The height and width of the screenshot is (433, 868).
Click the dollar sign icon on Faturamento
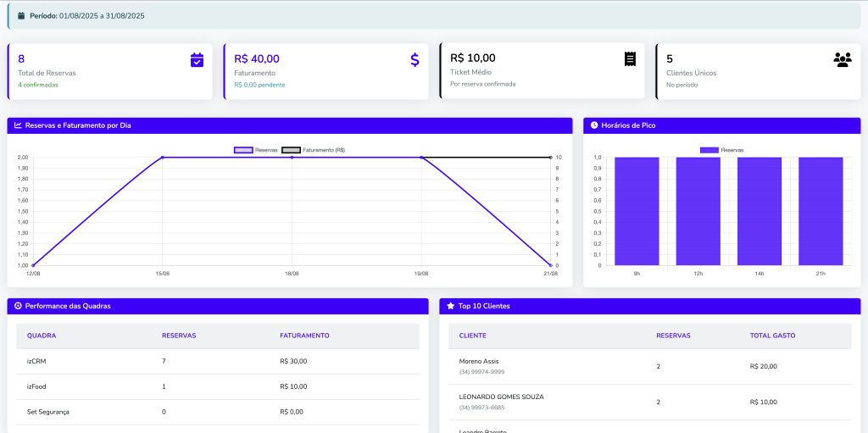point(415,59)
